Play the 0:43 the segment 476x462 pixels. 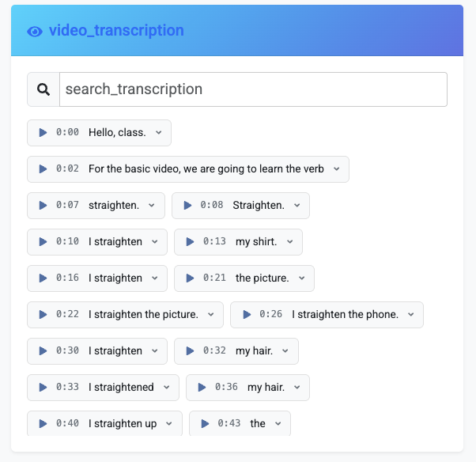pos(205,423)
